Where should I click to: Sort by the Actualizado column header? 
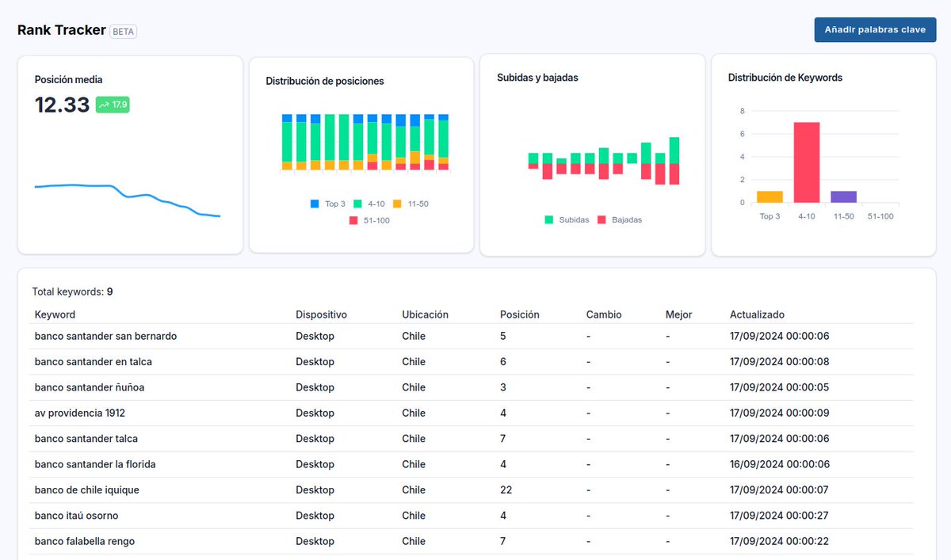pos(758,314)
